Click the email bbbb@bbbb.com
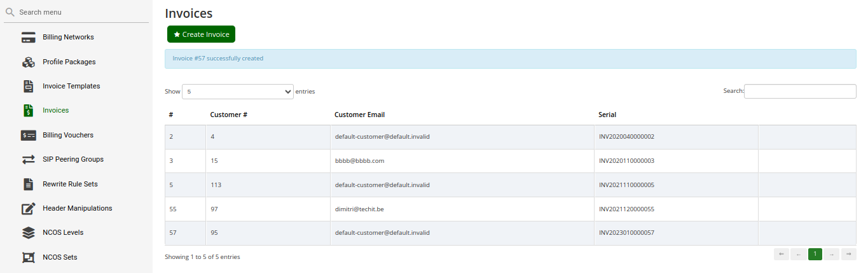The height and width of the screenshot is (273, 868). click(x=360, y=161)
